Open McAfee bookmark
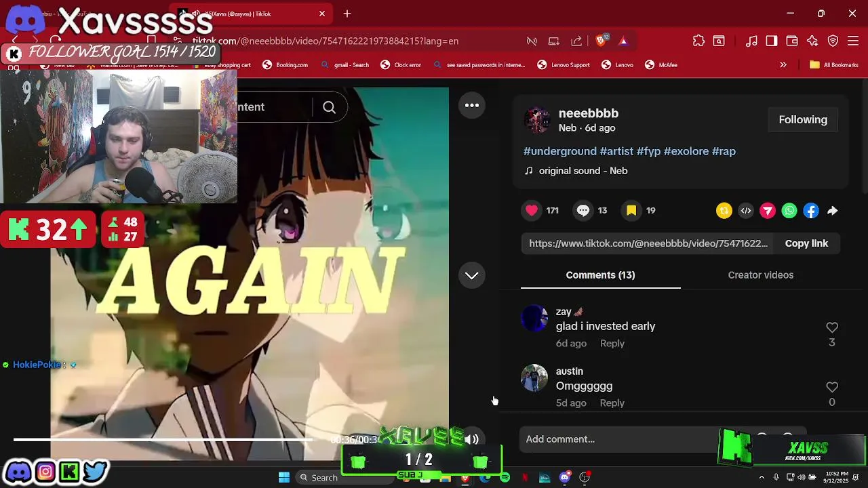Image resolution: width=868 pixels, height=488 pixels. [x=661, y=65]
